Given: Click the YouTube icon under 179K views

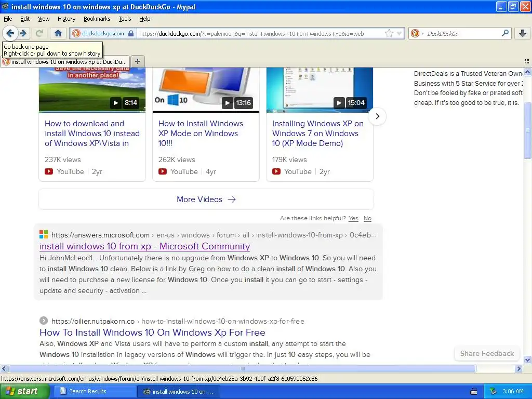Looking at the screenshot, I should (x=276, y=171).
